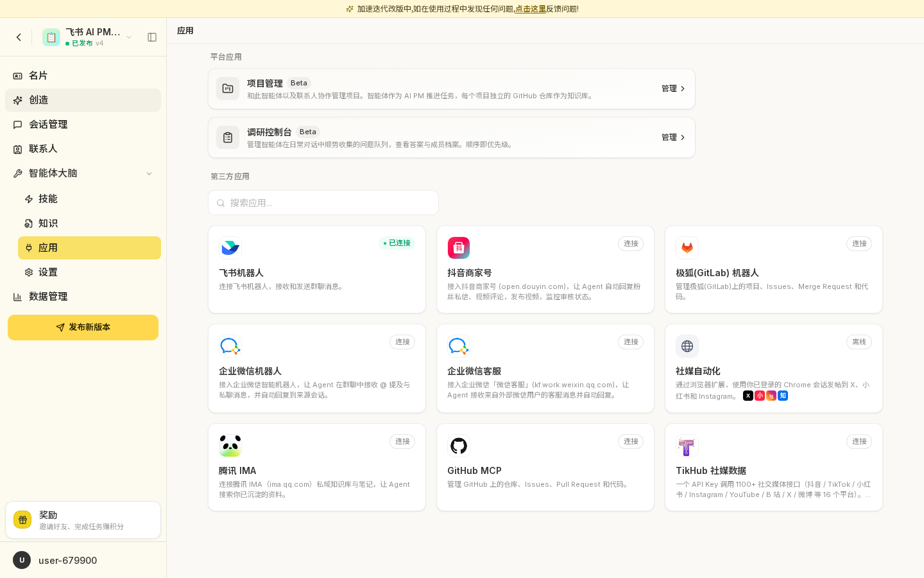924x578 pixels.
Task: Click the 发布新版本 button
Action: [x=83, y=328]
